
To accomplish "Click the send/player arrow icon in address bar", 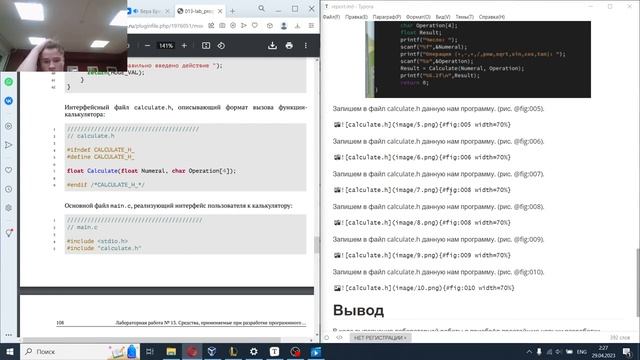I will click(244, 25).
